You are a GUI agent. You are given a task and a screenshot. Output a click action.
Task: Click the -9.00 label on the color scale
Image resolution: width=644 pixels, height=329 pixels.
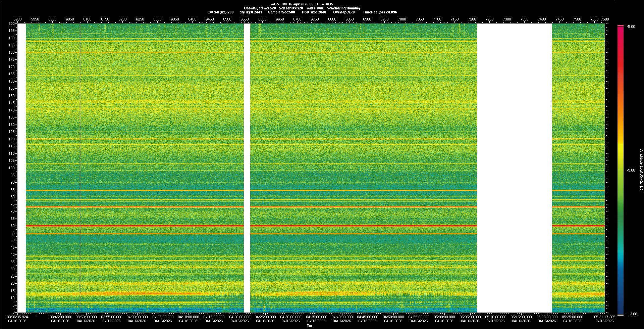click(x=631, y=170)
